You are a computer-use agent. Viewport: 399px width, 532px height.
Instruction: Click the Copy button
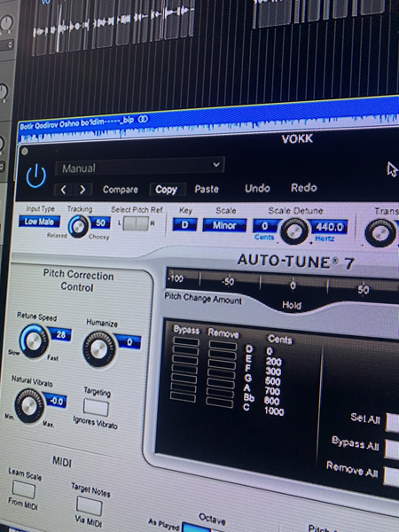[167, 190]
